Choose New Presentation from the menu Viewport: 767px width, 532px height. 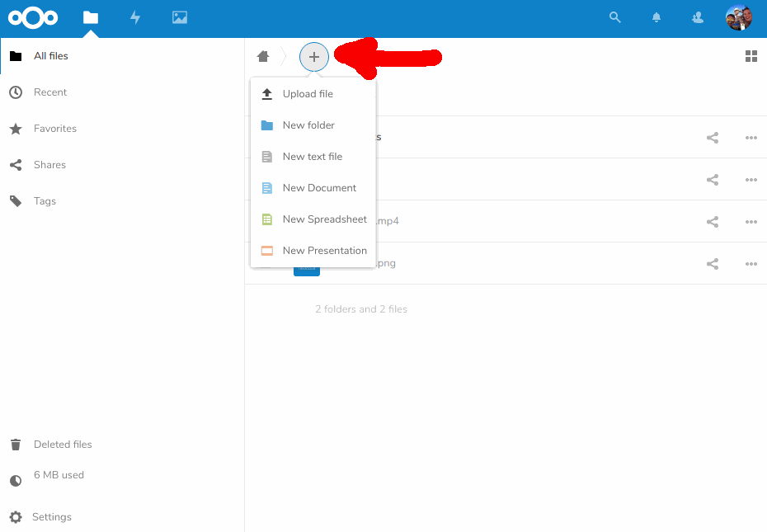pos(324,250)
